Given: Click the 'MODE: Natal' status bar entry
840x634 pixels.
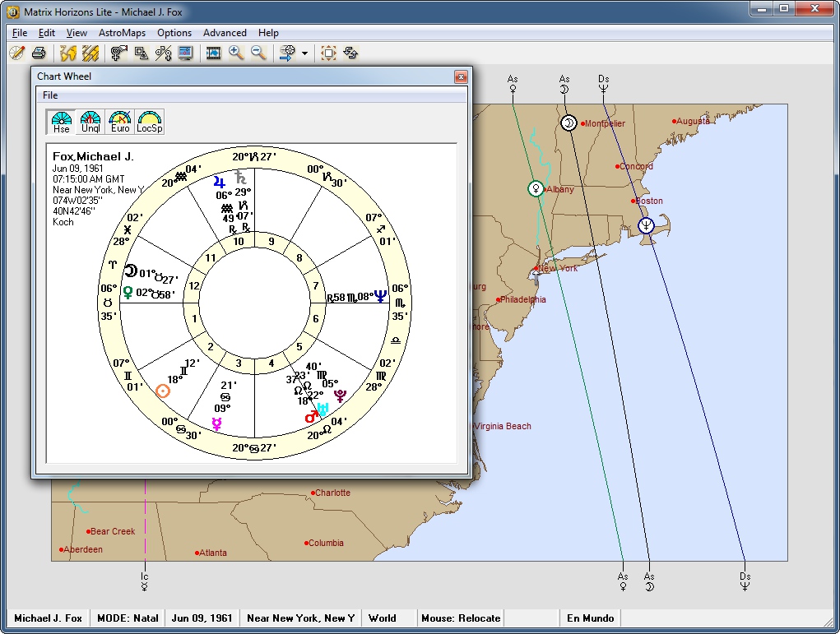Looking at the screenshot, I should click(x=128, y=618).
